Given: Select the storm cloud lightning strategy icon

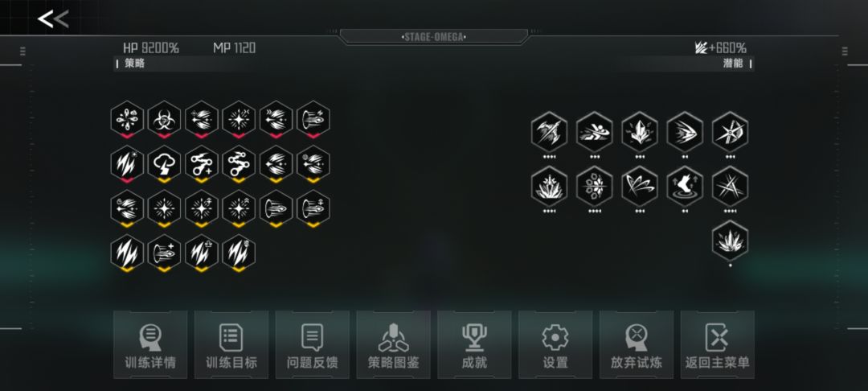Looking at the screenshot, I should 165,164.
